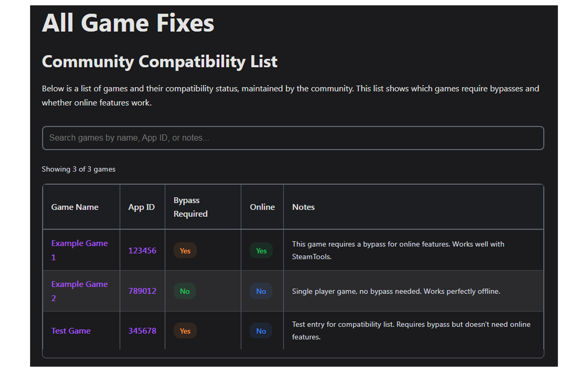Click the Yes online badge for Example Game 1
Screen dimensions: 588x372
(261, 251)
